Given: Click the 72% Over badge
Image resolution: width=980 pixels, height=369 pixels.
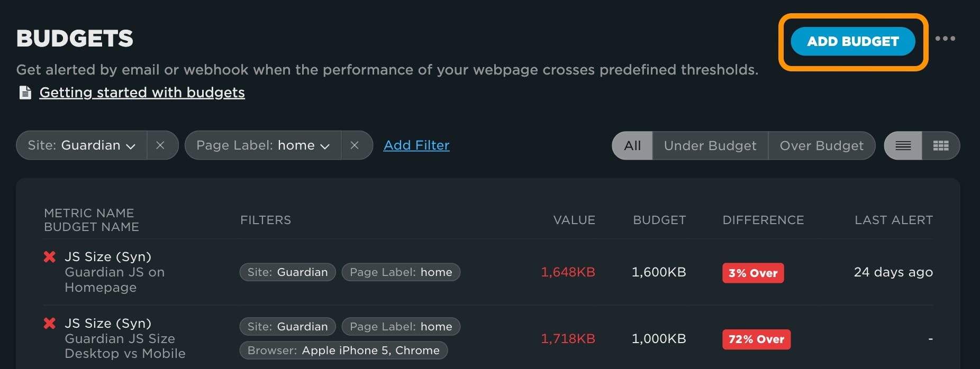Looking at the screenshot, I should 756,339.
